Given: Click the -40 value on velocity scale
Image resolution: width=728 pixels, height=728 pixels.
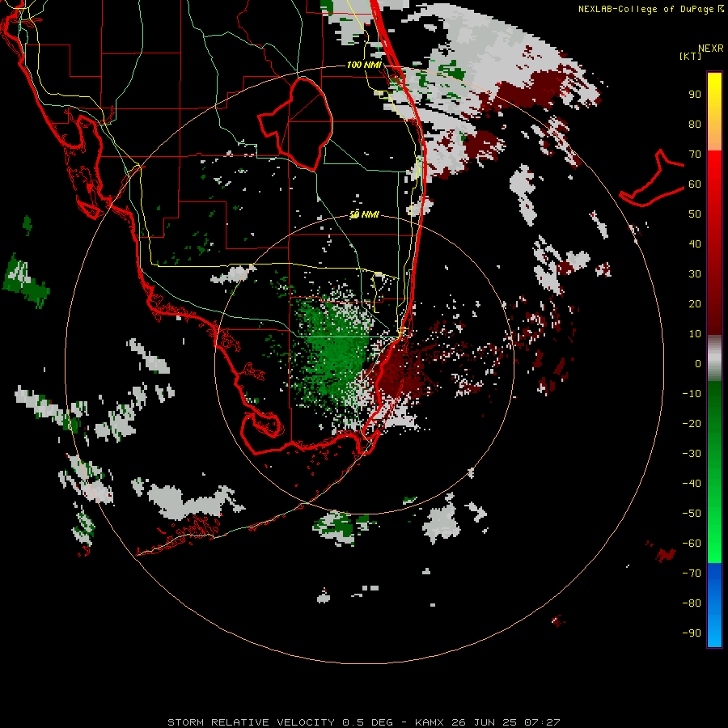Looking at the screenshot, I should pyautogui.click(x=692, y=484).
